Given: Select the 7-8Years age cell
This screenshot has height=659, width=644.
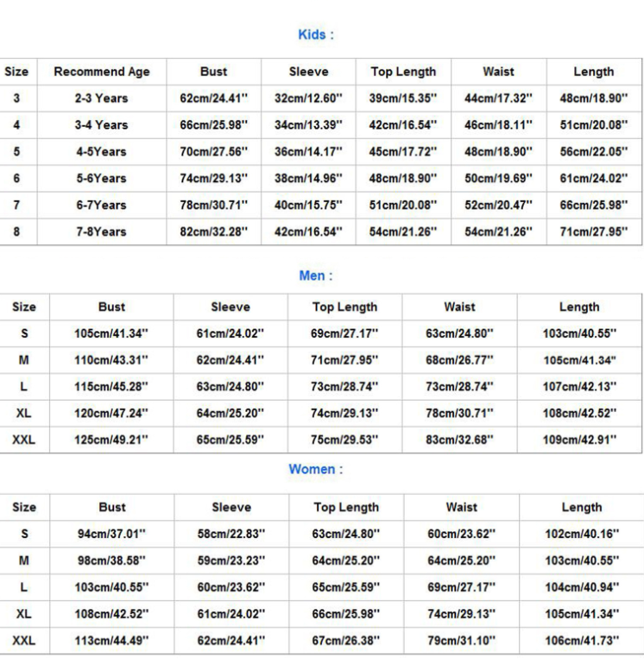Looking at the screenshot, I should 101,231.
